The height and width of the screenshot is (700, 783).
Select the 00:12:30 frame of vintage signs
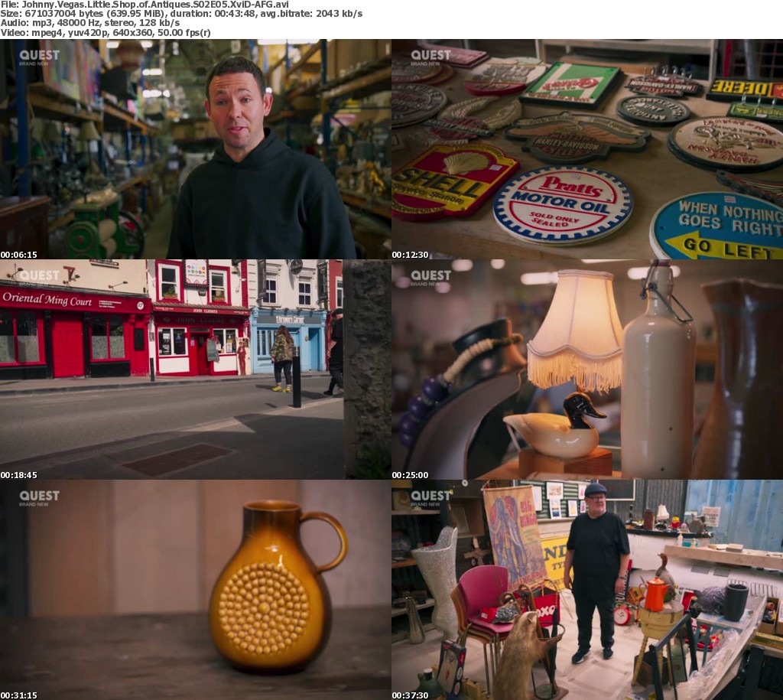pyautogui.click(x=587, y=149)
